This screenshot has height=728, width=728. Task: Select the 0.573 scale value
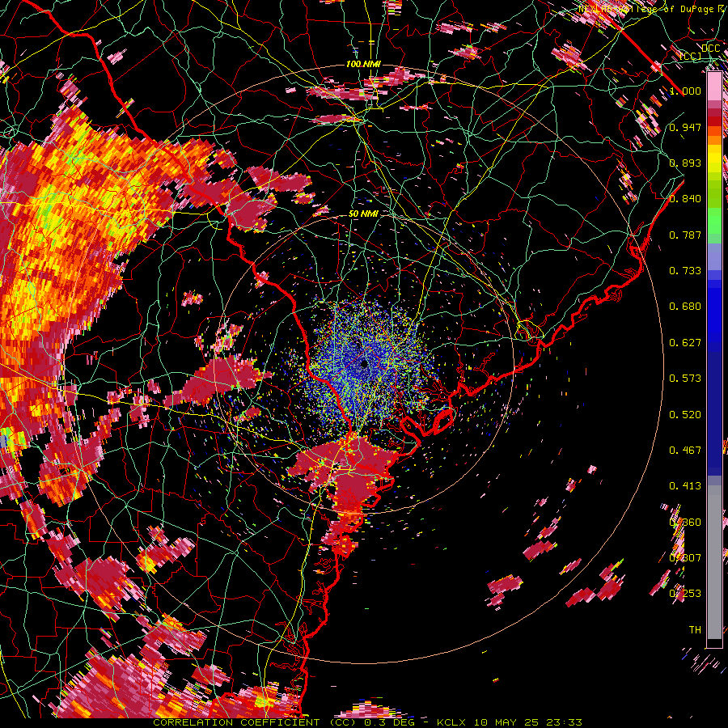(x=685, y=379)
